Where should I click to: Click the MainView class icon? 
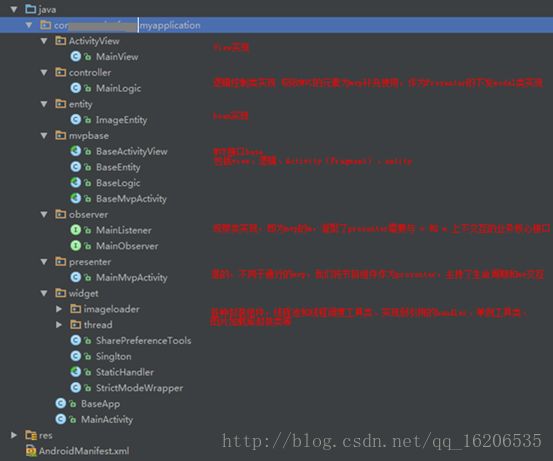tap(75, 56)
